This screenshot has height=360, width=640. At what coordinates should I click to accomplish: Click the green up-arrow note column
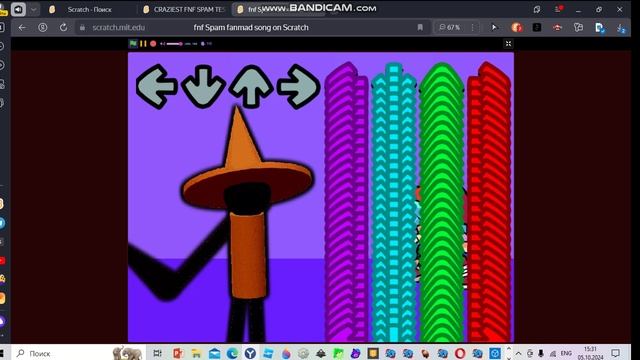pyautogui.click(x=442, y=202)
